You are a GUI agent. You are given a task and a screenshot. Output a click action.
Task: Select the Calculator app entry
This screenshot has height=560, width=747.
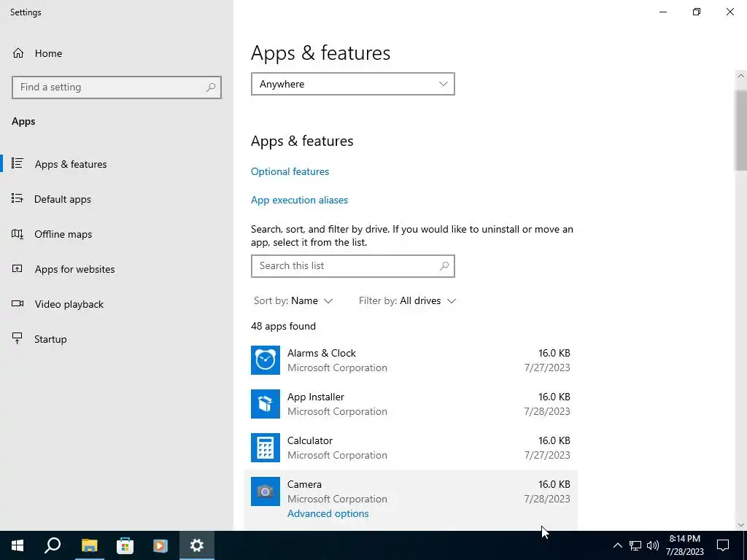(411, 448)
